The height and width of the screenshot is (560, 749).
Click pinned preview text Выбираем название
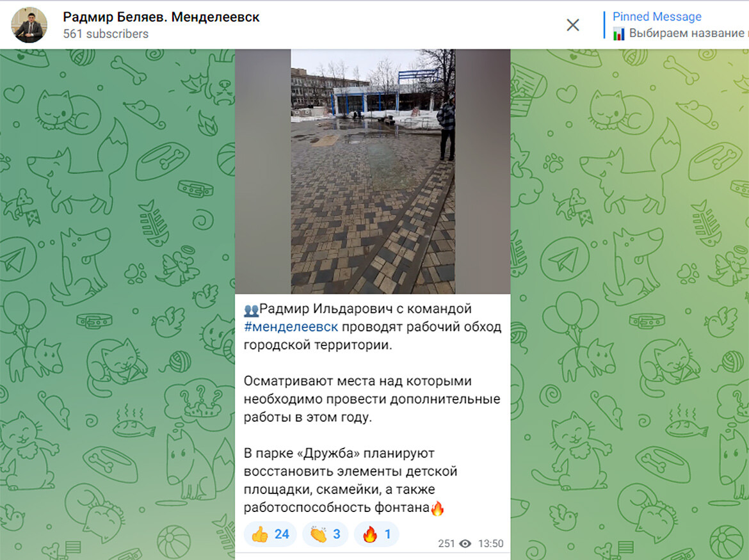point(686,33)
